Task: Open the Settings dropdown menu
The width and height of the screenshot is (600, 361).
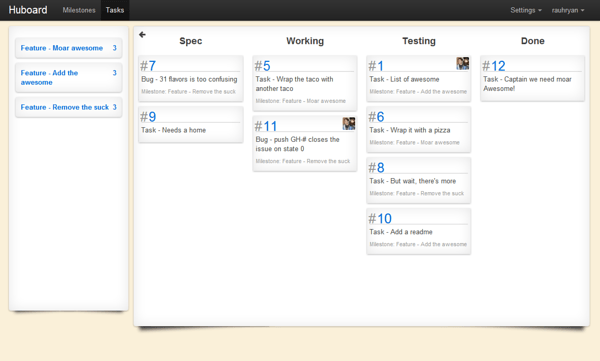Action: (526, 10)
